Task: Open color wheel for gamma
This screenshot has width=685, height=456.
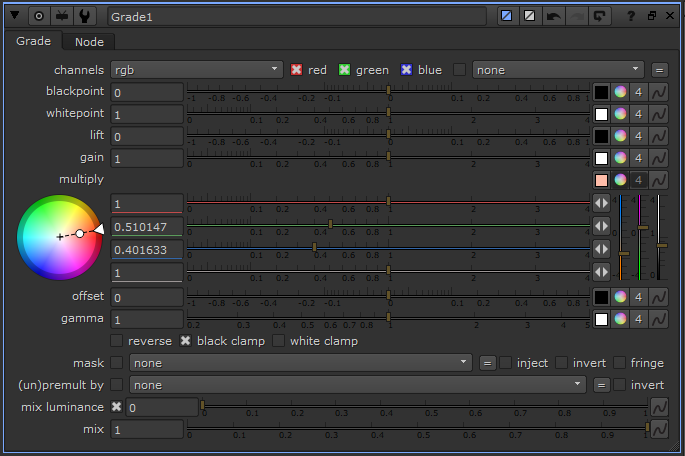Action: (x=620, y=319)
